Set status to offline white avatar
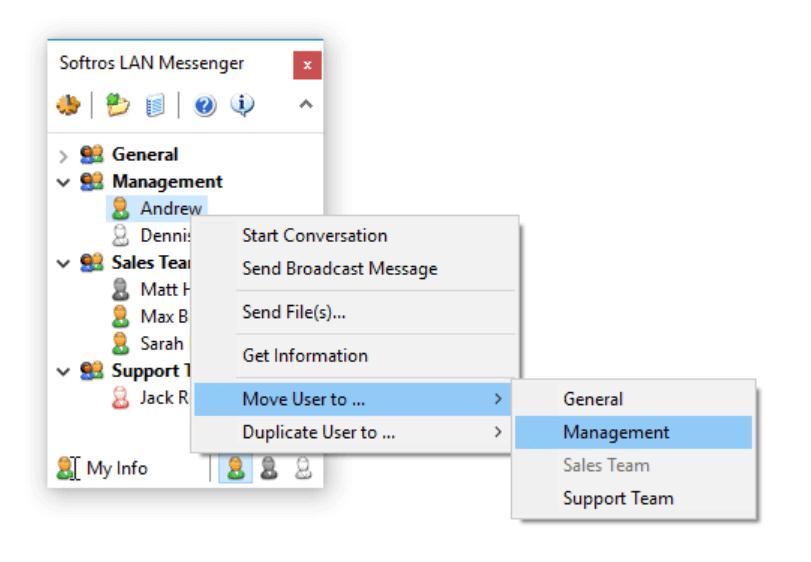Image resolution: width=811 pixels, height=562 pixels. (x=303, y=468)
